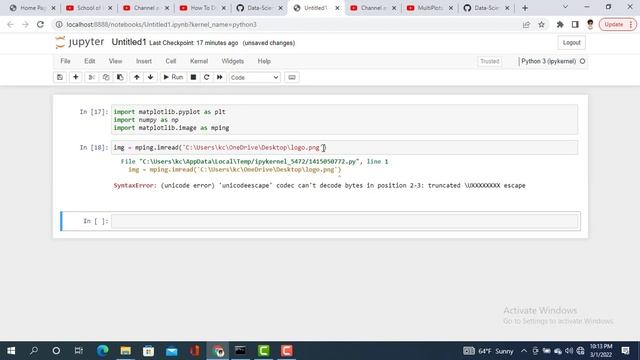Screen dimensions: 640x360
Task: Expand the tab search dropdown arrow
Action: [x=565, y=7]
